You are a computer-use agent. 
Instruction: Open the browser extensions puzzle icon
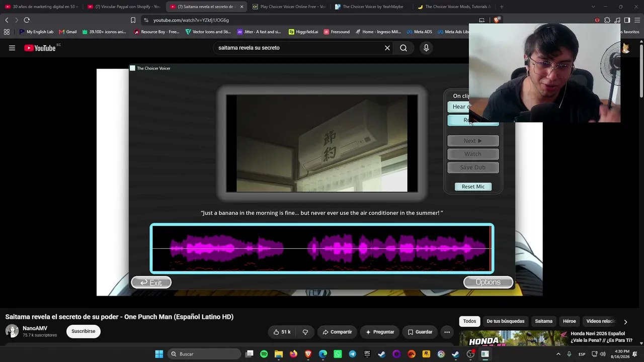pyautogui.click(x=607, y=20)
